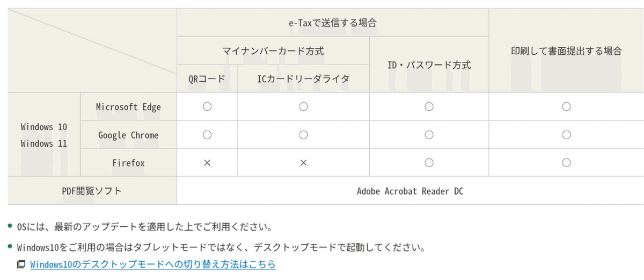Click the circle for Firefox ID・パスワード方式
644x280 pixels.
429,162
